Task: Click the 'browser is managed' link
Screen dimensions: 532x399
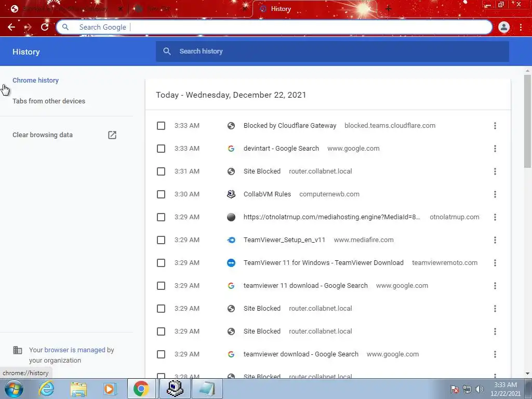Action: coord(75,350)
